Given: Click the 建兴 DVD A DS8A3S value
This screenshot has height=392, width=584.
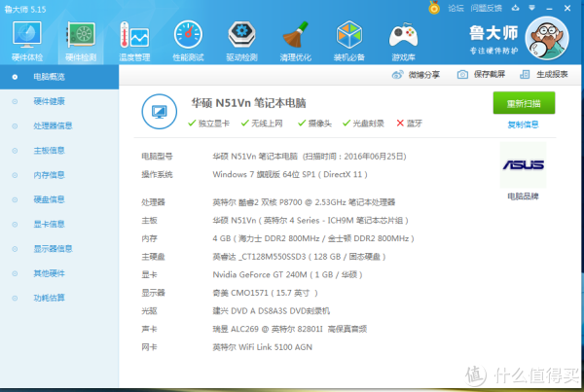Looking at the screenshot, I should click(x=272, y=311).
